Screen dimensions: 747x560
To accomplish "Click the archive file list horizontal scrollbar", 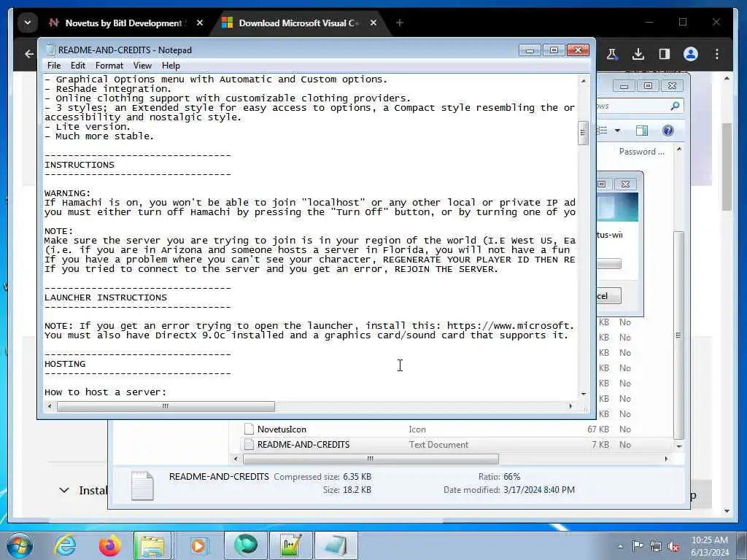I will click(371, 459).
